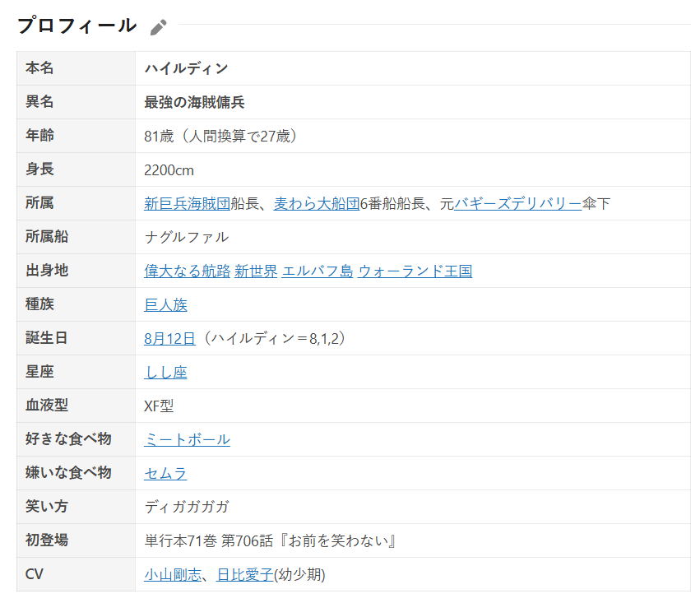Click the 星座 row label
This screenshot has height=603, width=700.
(39, 372)
